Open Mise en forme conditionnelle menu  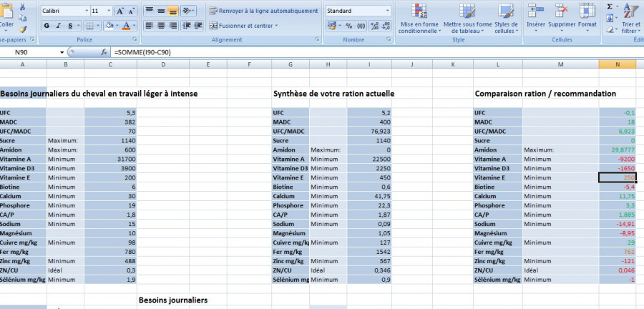pyautogui.click(x=419, y=19)
